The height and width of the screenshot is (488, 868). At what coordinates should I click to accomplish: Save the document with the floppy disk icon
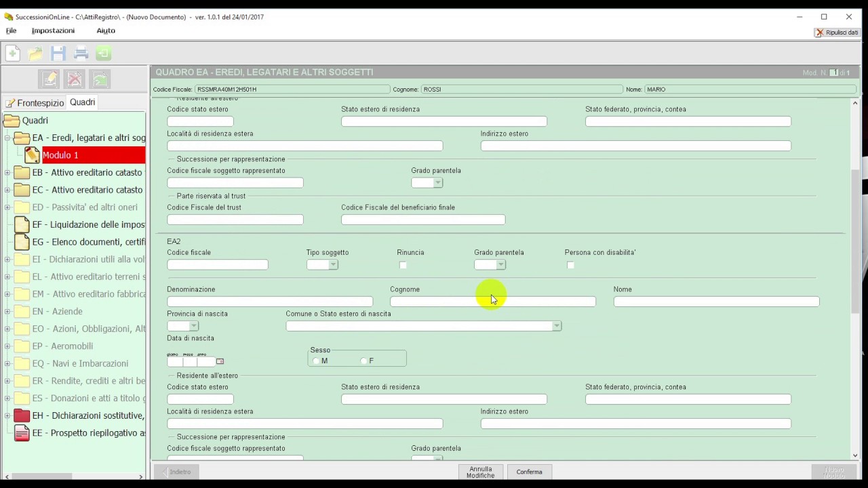(x=58, y=53)
